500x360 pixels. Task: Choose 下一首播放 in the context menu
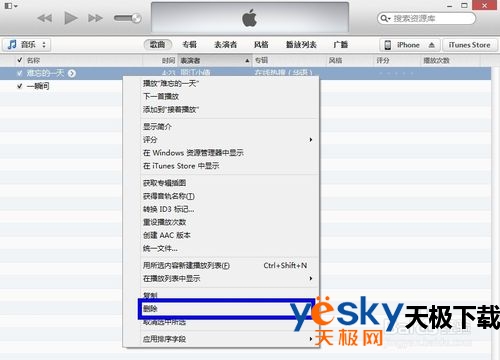(221, 96)
